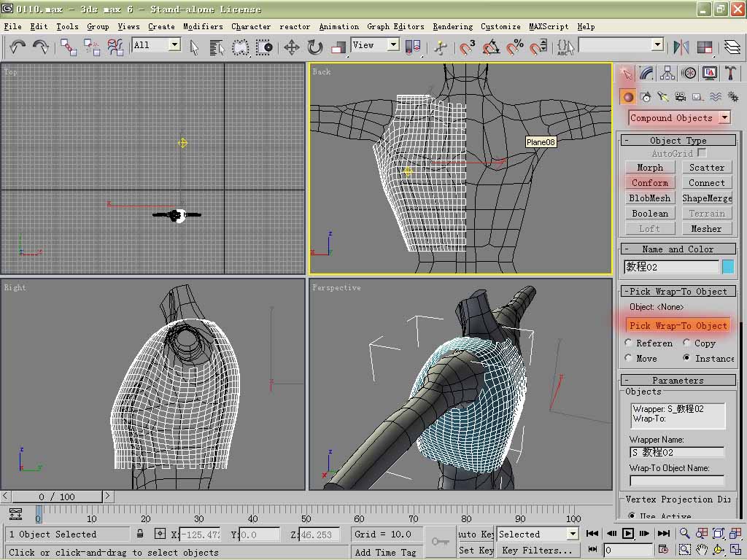Collapse the Parameters rollout
This screenshot has height=560, width=747.
[x=678, y=381]
